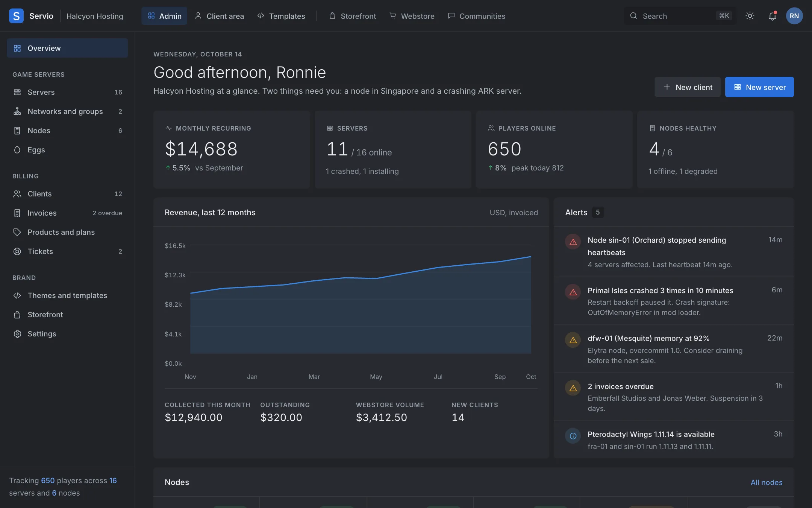Switch to the Client area tab
Screen dimensions: 812x508
point(220,16)
